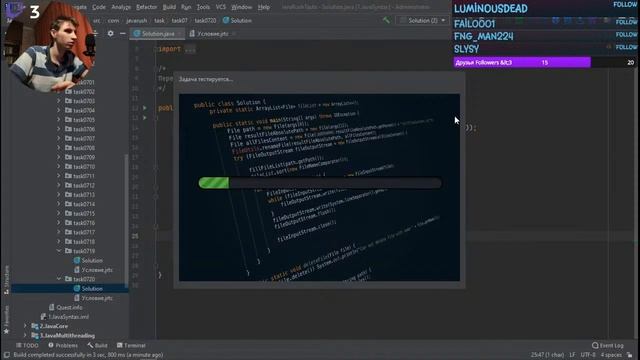Open the Tools menu
Screen dimensions: 640x360
point(203,7)
